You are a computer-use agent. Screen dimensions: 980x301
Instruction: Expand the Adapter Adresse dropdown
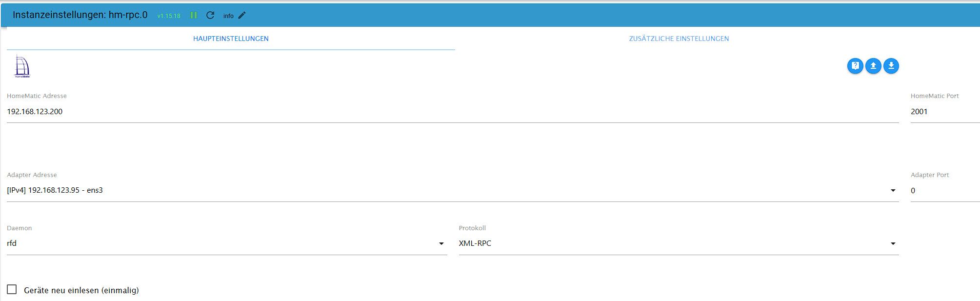point(893,190)
